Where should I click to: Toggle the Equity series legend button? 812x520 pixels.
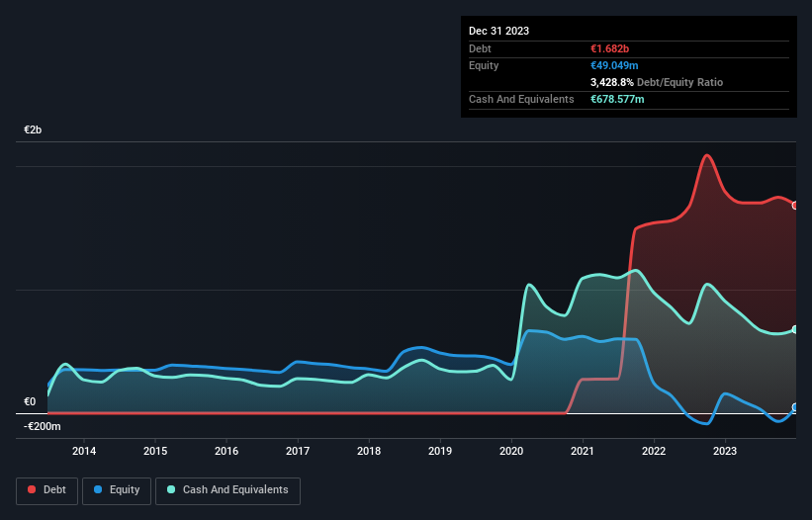click(117, 490)
